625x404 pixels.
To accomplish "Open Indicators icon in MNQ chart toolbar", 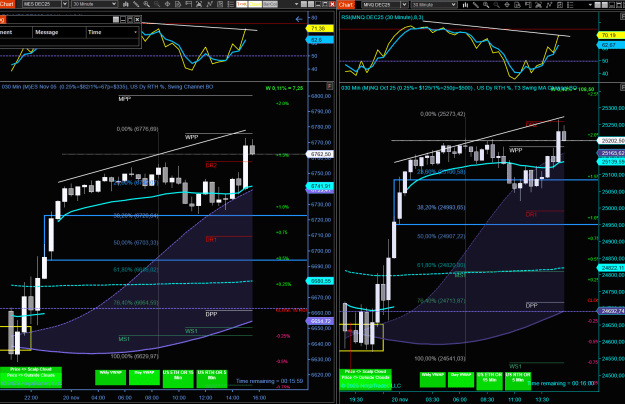I will coord(549,5).
